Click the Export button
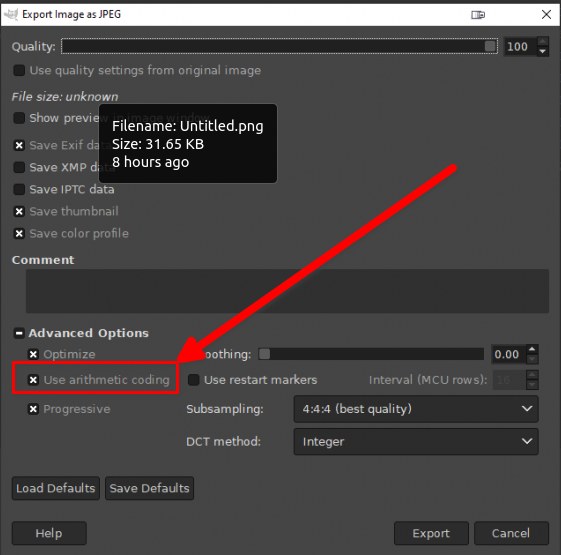561x555 pixels. click(x=431, y=533)
